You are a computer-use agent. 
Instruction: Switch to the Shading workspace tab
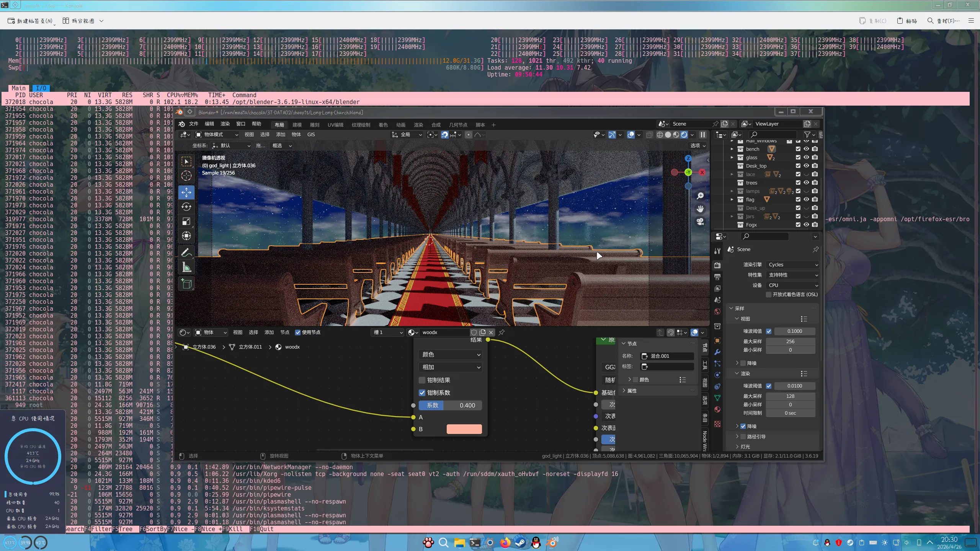(383, 125)
